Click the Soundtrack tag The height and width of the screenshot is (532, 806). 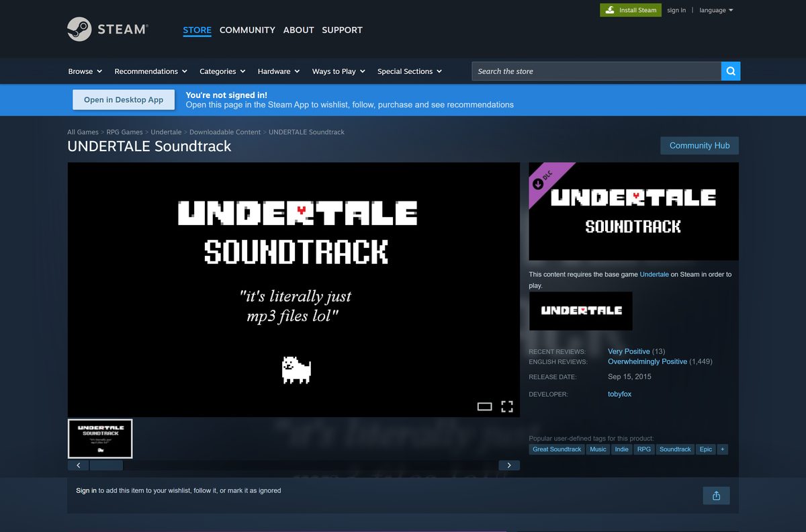(x=675, y=449)
